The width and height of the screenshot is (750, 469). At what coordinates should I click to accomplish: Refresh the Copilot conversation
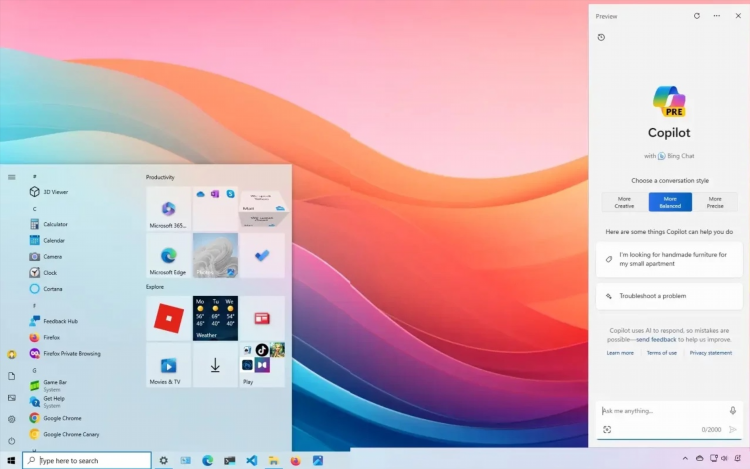click(x=697, y=16)
